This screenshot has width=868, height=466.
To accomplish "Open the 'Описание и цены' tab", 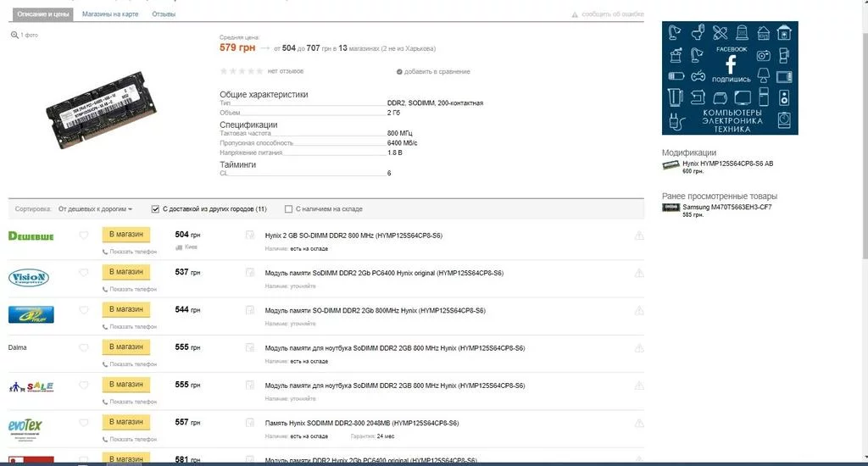I will click(43, 14).
